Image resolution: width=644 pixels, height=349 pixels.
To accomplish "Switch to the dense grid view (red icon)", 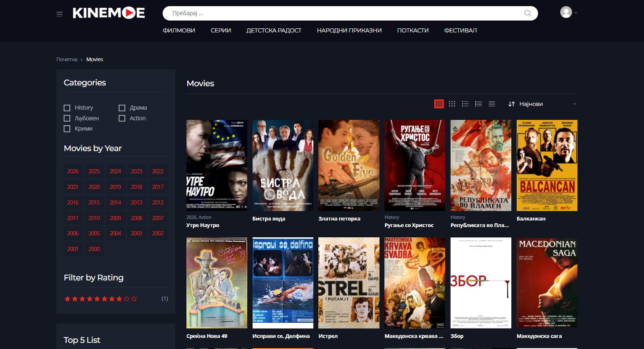I will [x=439, y=104].
